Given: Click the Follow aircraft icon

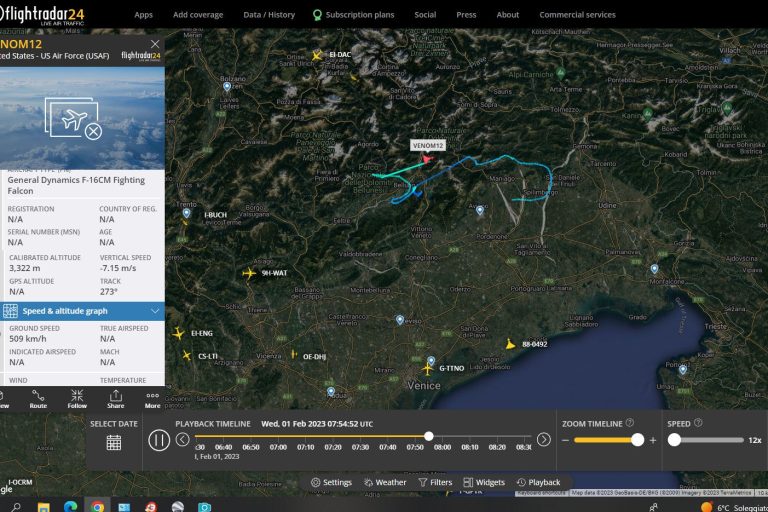Looking at the screenshot, I should pyautogui.click(x=77, y=398).
